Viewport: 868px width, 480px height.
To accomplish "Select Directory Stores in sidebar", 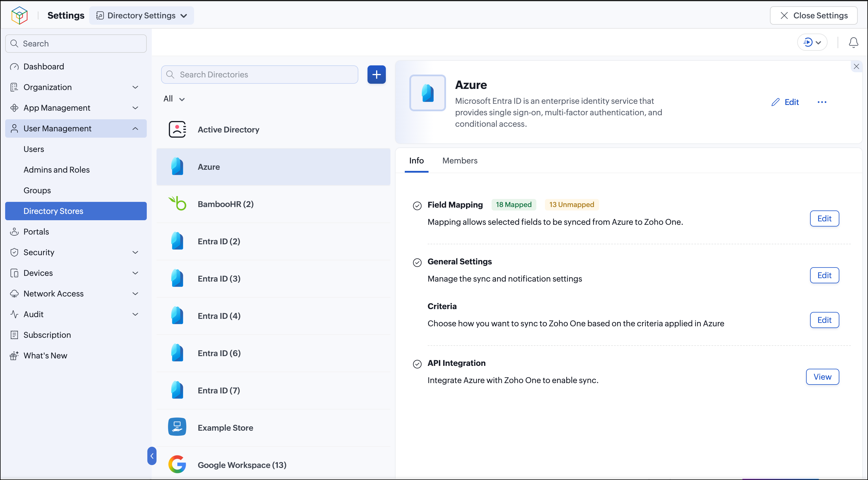I will [76, 211].
